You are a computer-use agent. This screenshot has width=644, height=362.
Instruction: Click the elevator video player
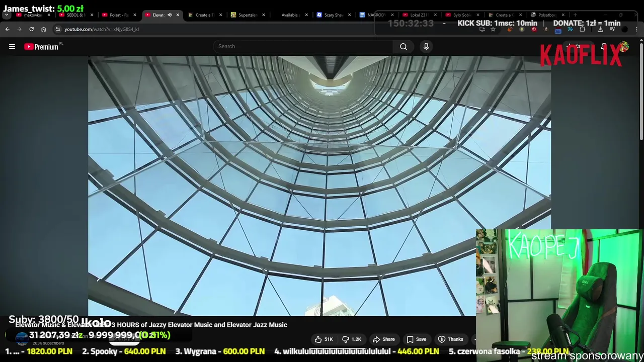[319, 186]
